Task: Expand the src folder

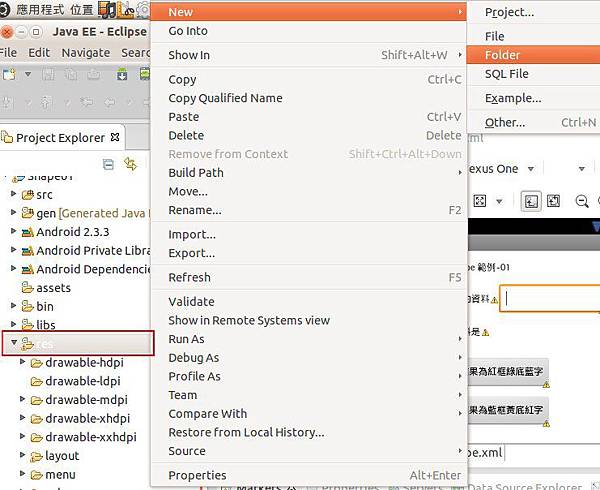Action: coord(13,194)
